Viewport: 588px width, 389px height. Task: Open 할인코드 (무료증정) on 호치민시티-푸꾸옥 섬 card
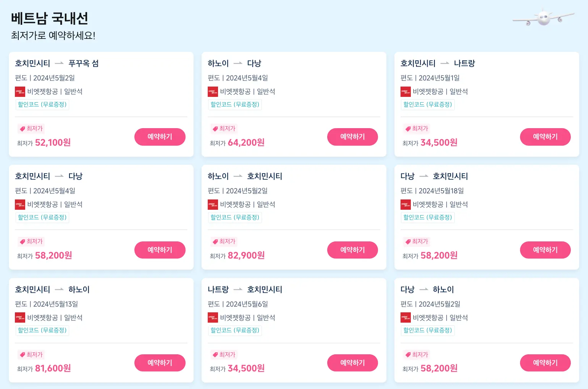[x=42, y=104]
